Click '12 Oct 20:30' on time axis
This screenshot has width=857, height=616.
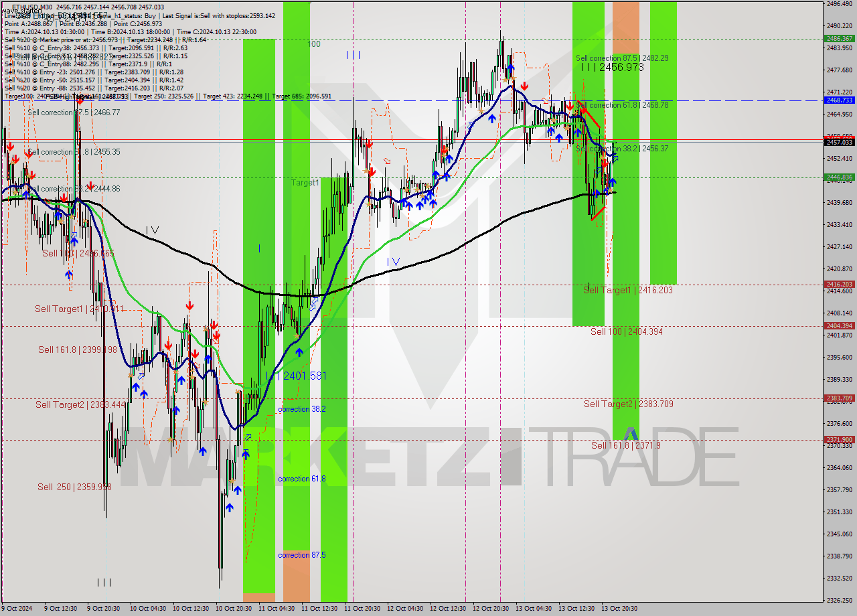tap(490, 609)
